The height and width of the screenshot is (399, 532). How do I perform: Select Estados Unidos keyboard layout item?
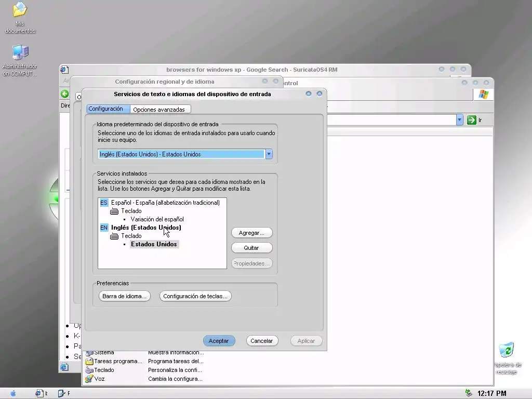pyautogui.click(x=154, y=244)
